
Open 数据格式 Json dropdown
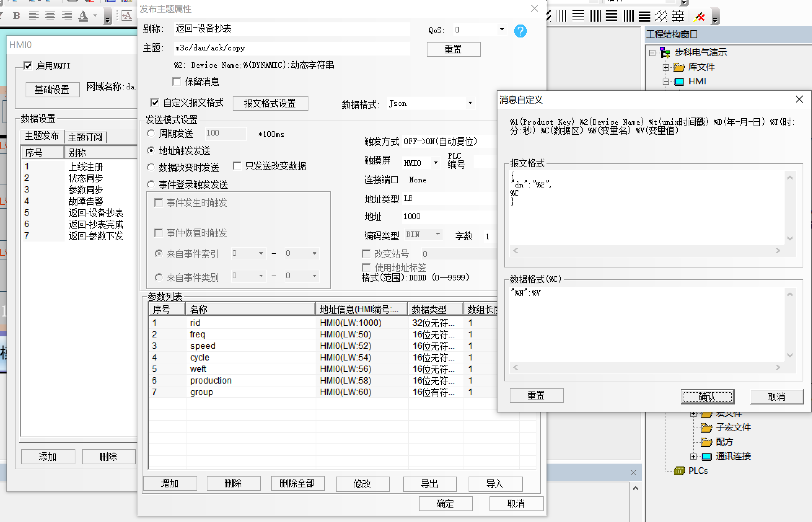470,103
